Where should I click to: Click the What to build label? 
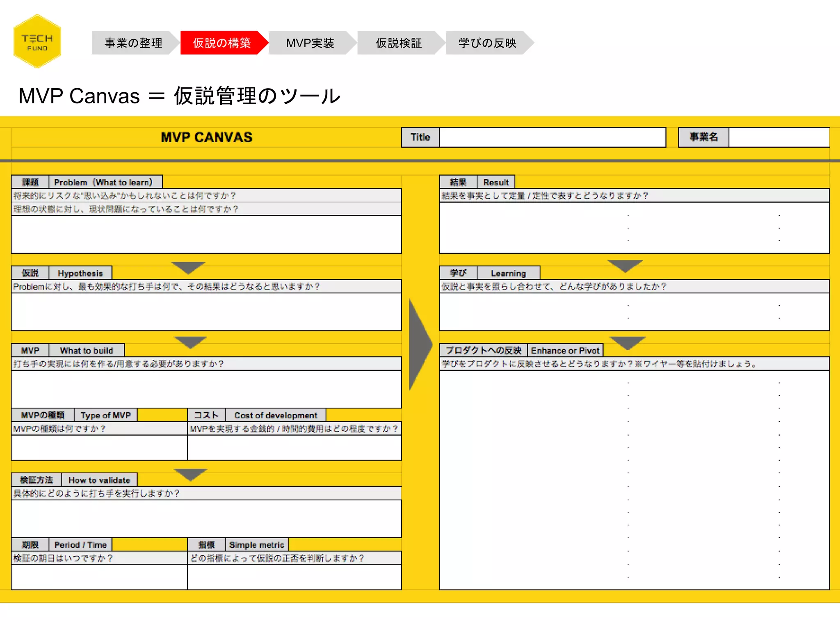87,351
